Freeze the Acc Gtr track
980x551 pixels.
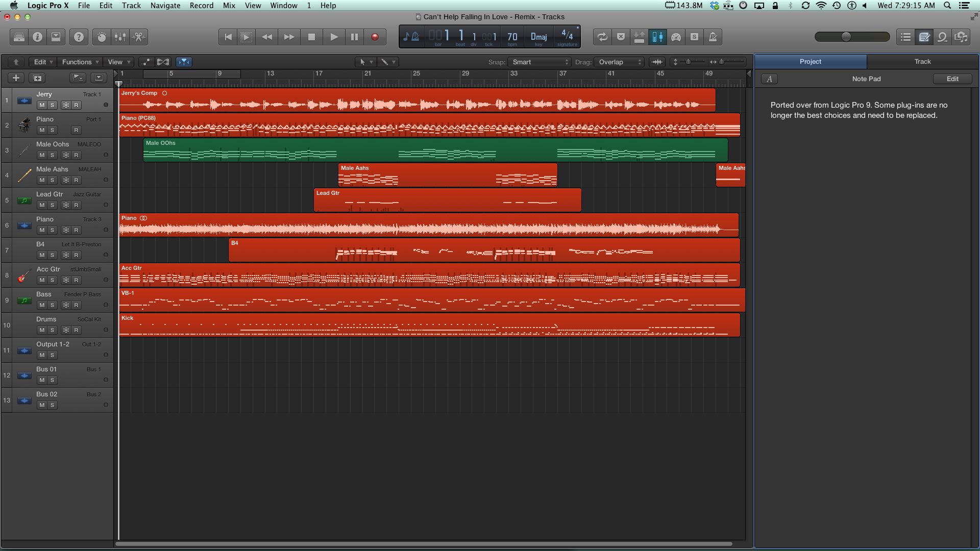click(x=66, y=280)
